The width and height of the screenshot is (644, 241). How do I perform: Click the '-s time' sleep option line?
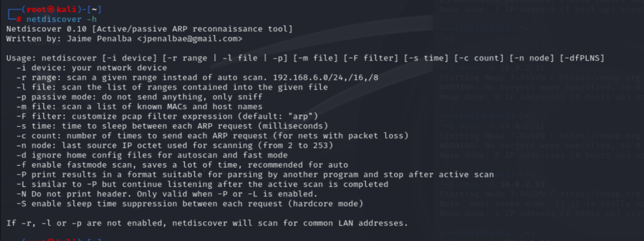coord(172,126)
